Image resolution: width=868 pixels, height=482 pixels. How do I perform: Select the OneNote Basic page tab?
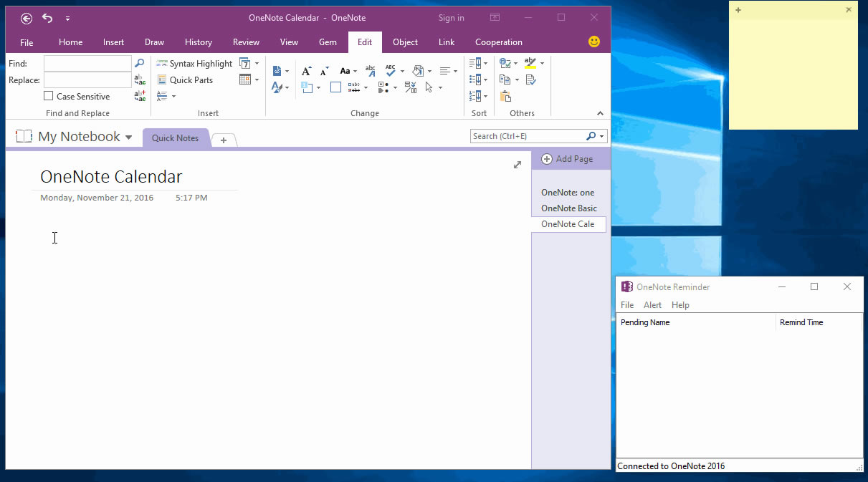tap(568, 208)
